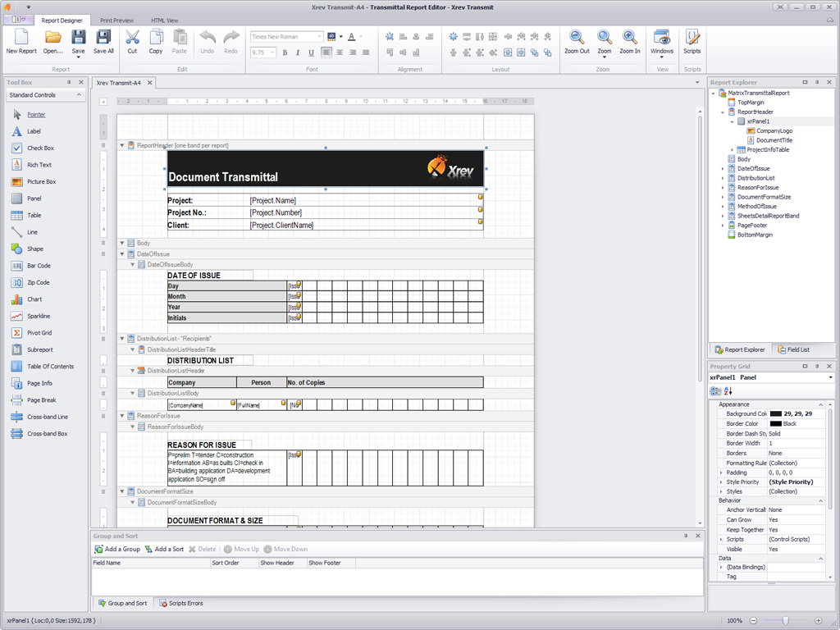Close the Xrev Transmit-A4 document tab
840x630 pixels.
150,83
